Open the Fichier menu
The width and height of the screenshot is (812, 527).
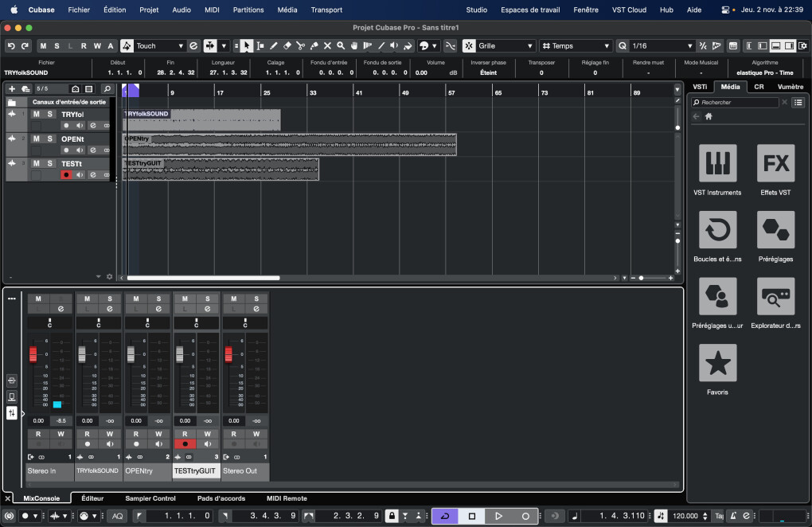coord(79,10)
